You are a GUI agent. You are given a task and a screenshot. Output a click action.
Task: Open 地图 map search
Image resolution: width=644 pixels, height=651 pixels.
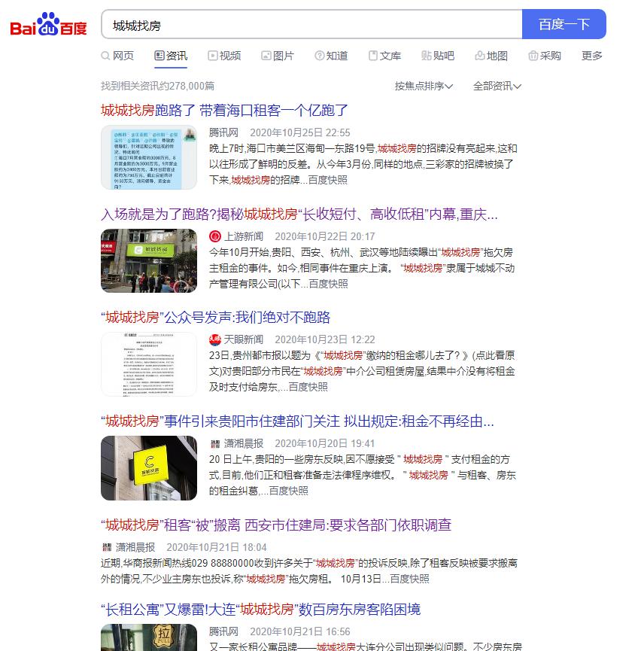pyautogui.click(x=491, y=56)
